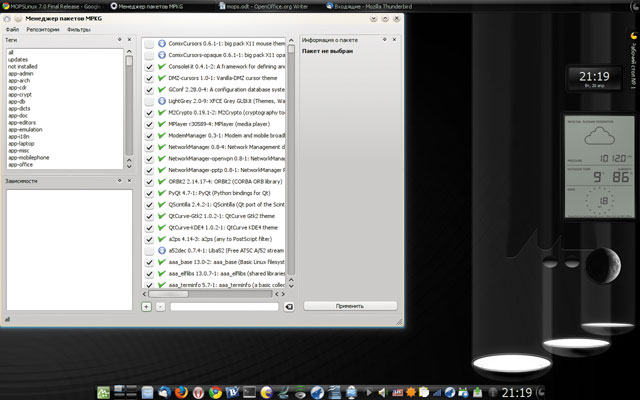The width and height of the screenshot is (640, 400).
Task: Open the clipboard icon in the system tray
Action: (x=424, y=393)
